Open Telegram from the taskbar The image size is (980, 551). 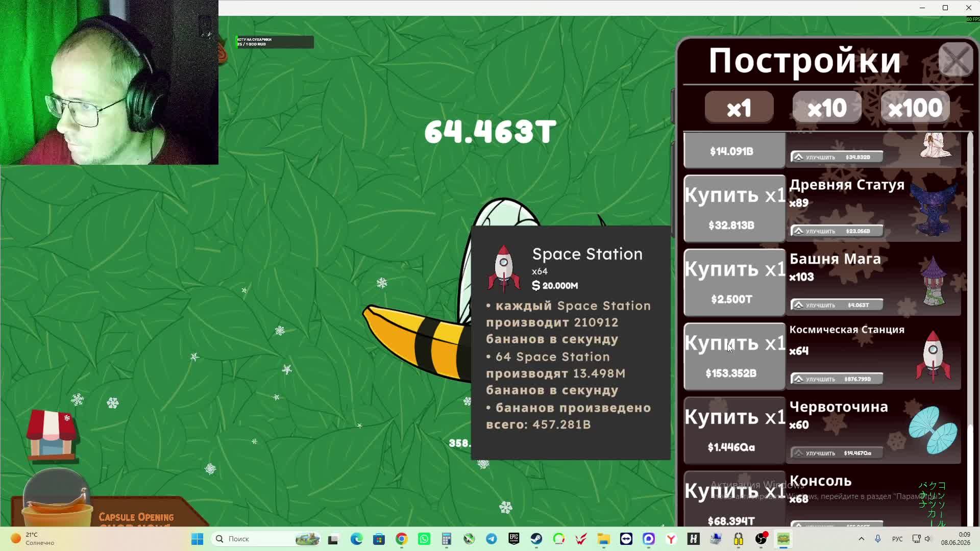pyautogui.click(x=491, y=539)
